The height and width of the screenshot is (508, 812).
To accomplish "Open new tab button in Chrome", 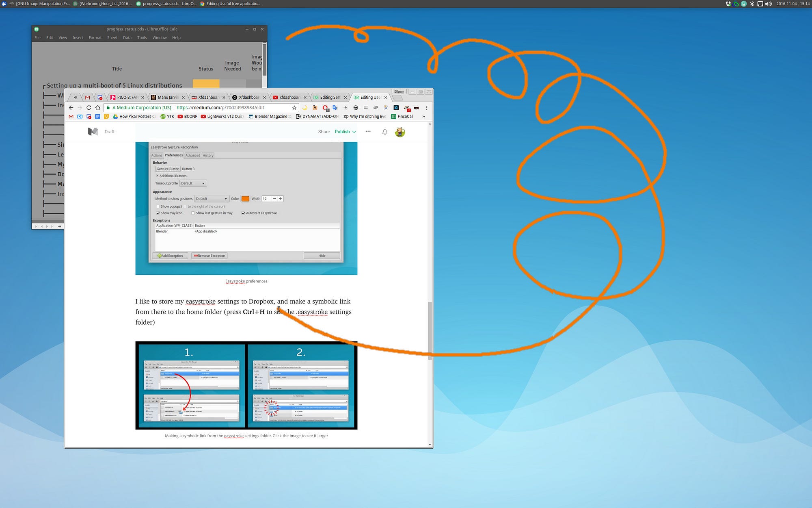I will pyautogui.click(x=397, y=98).
